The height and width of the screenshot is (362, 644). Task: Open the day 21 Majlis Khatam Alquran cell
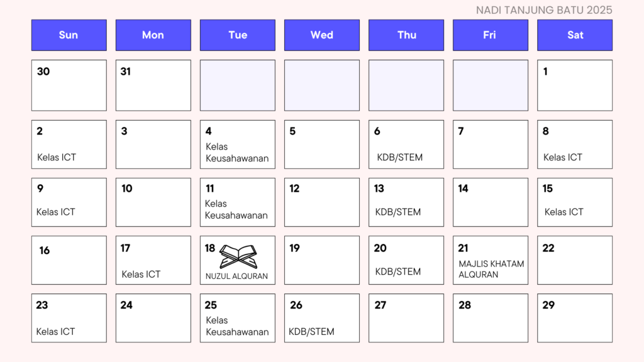[491, 260]
